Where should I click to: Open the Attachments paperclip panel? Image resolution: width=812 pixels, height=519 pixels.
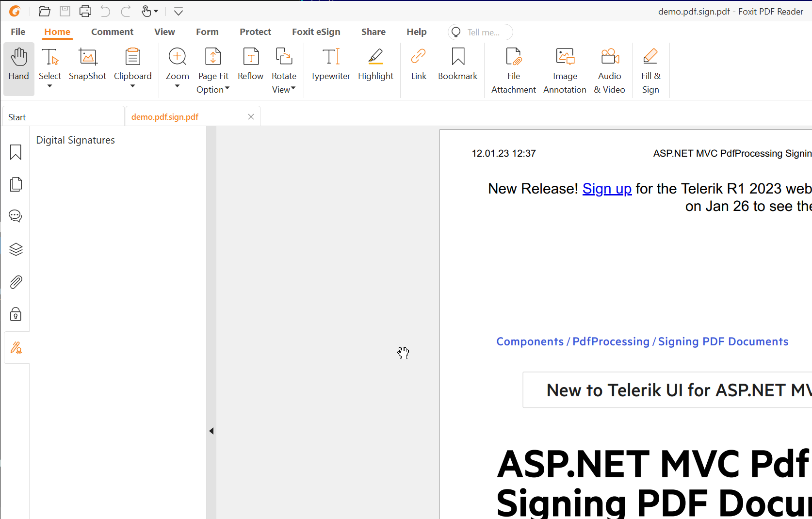pos(16,282)
